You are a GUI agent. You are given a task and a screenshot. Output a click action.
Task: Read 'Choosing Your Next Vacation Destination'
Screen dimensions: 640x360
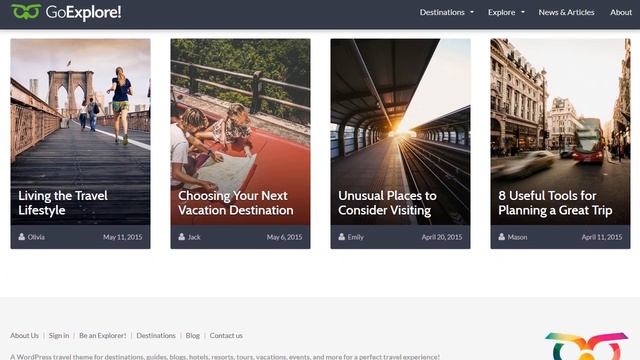pos(236,203)
